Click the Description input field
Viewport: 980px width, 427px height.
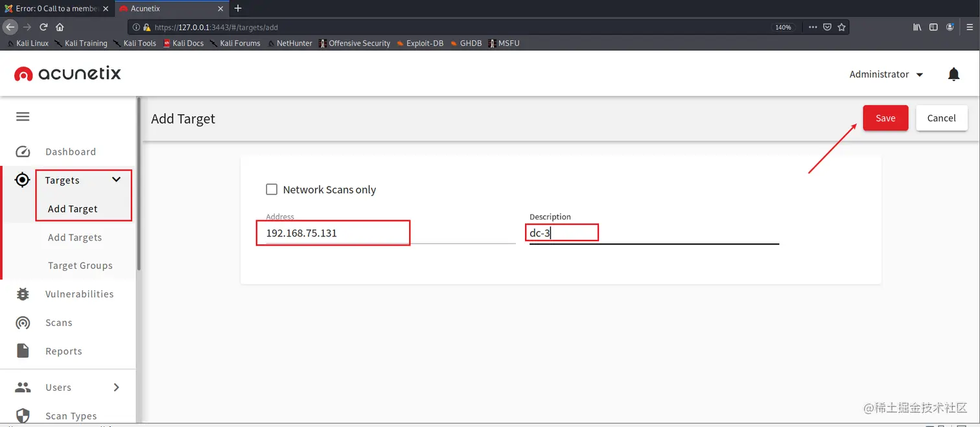[x=654, y=233]
